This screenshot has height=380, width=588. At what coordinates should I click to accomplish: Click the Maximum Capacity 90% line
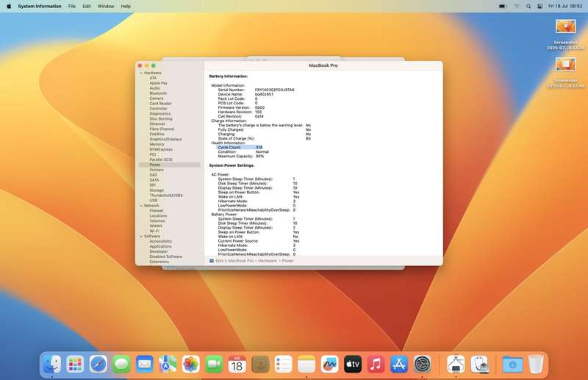[x=241, y=156]
